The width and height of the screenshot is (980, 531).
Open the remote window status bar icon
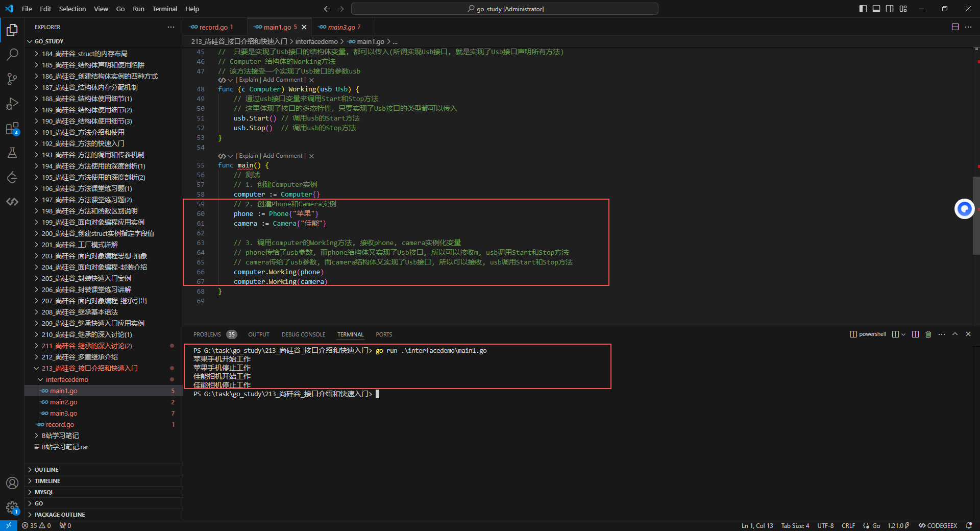(9, 525)
